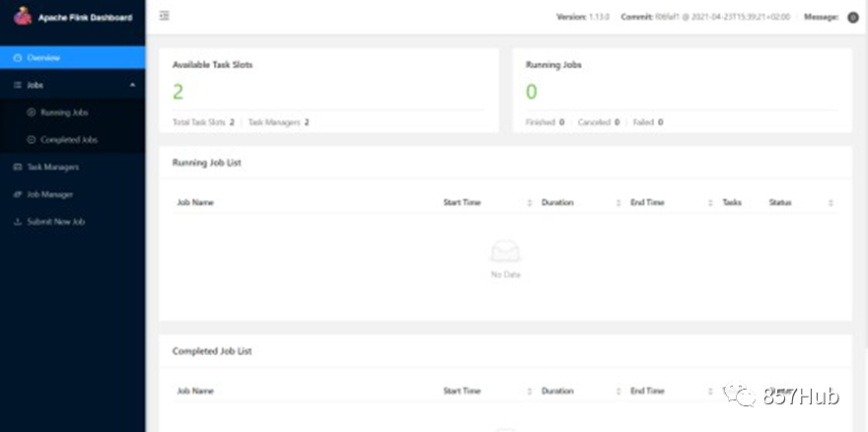The image size is (868, 432).
Task: Go to the Job Manager page
Action: [x=73, y=194]
